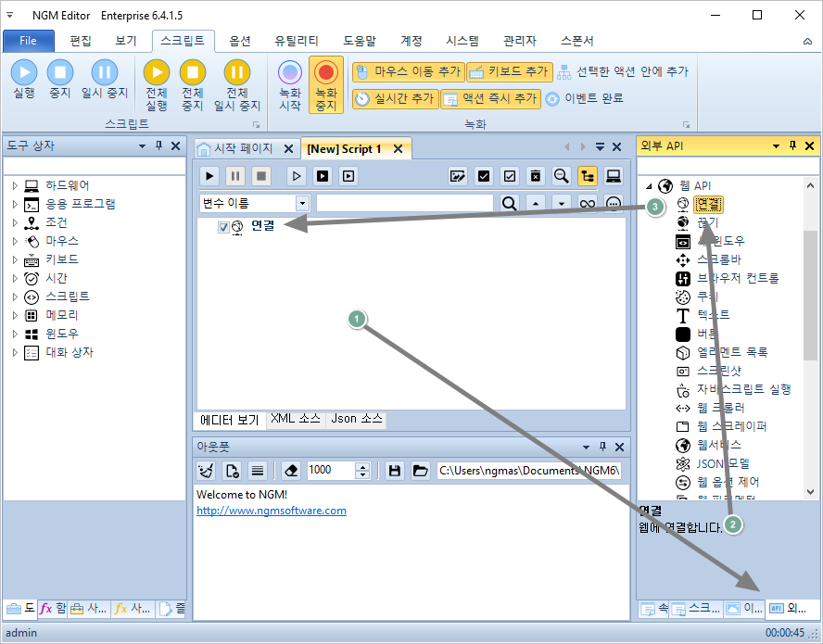Screen dimensions: 823x644
Task: Click the zoom magnifier icon in editor toolbar
Action: 561,176
